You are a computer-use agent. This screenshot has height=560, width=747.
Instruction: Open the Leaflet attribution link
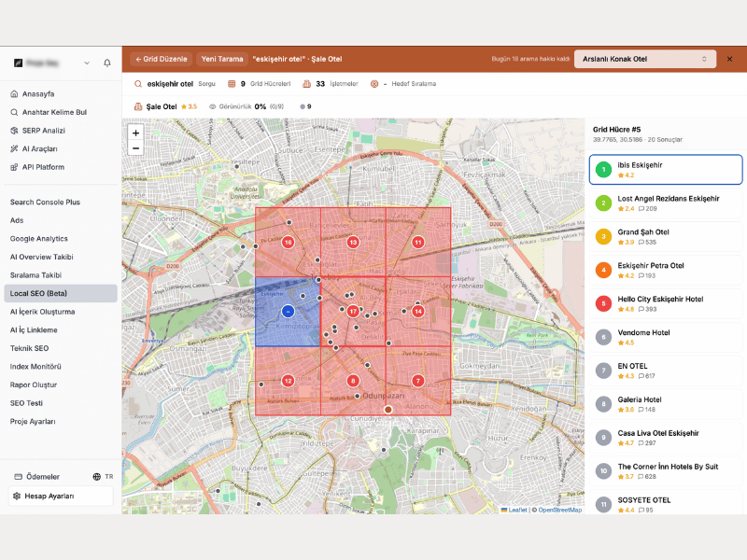click(514, 510)
